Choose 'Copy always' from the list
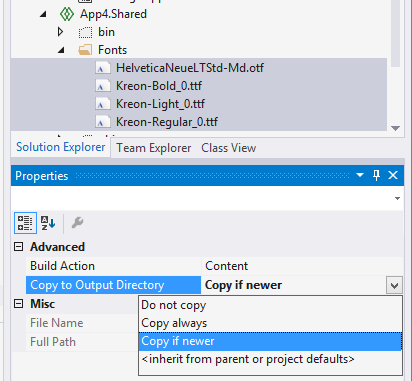This screenshot has height=381, width=412. (x=270, y=323)
